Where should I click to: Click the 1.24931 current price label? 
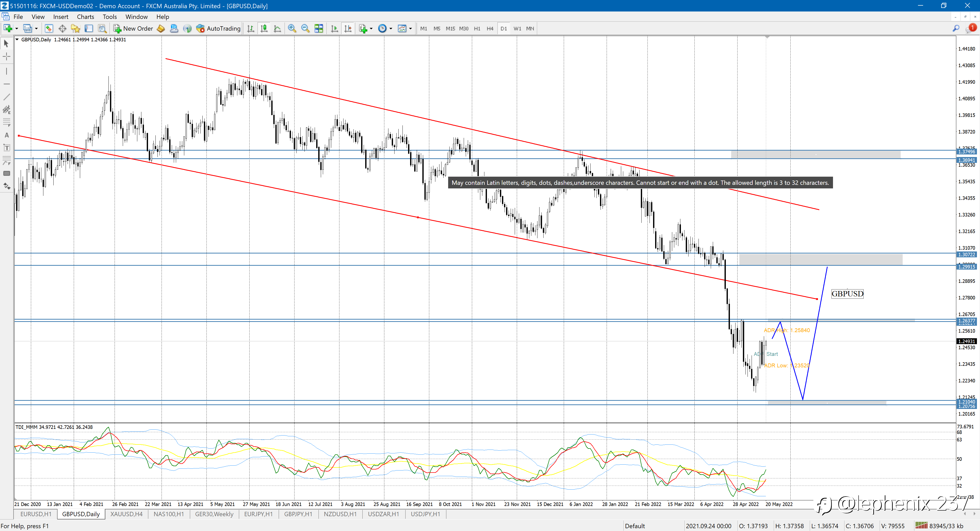967,341
